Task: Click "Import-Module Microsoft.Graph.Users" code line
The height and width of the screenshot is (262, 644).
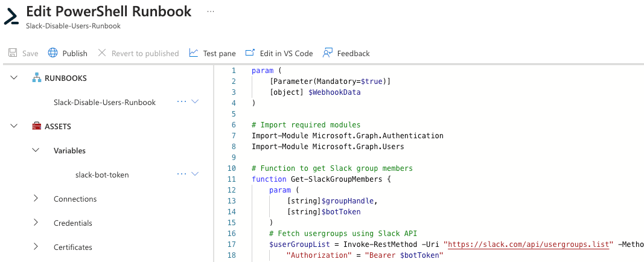Action: pos(328,147)
